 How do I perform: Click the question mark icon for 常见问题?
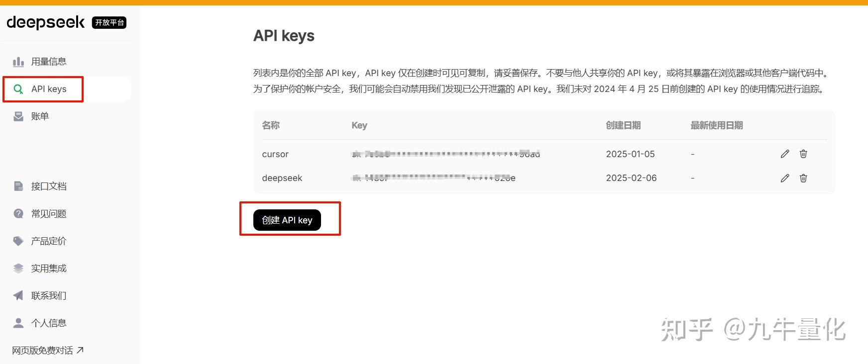click(x=18, y=214)
